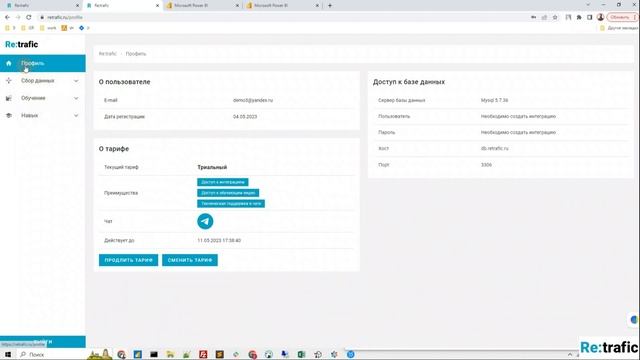Open the Другие закладки bookmarks folder
Image resolution: width=640 pixels, height=360 pixels.
[x=618, y=28]
